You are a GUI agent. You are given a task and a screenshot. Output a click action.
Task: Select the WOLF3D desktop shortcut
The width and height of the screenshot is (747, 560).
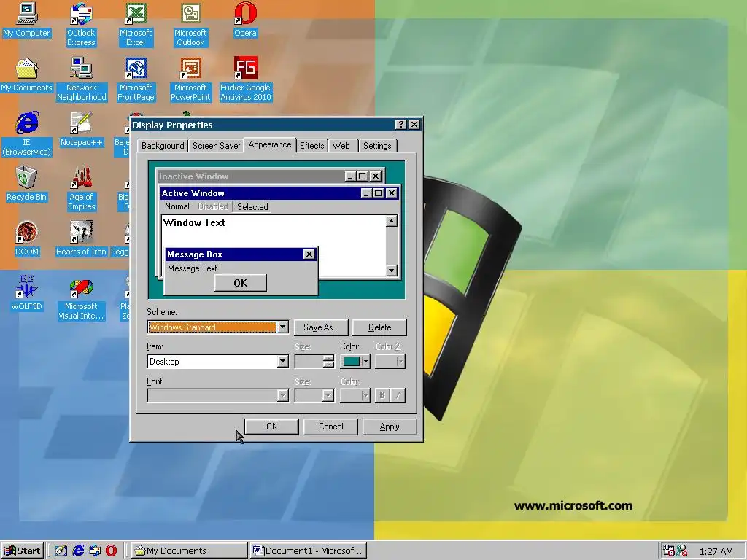point(26,294)
